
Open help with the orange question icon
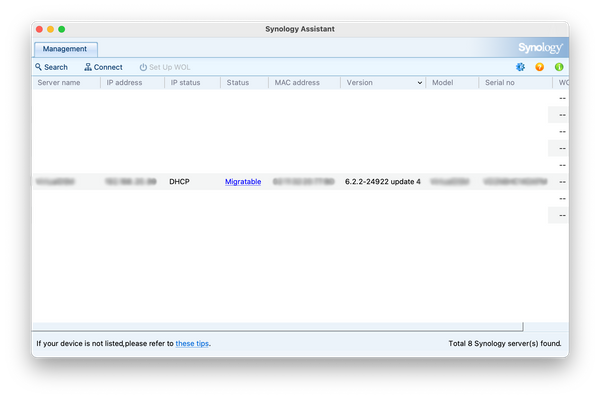(x=540, y=67)
